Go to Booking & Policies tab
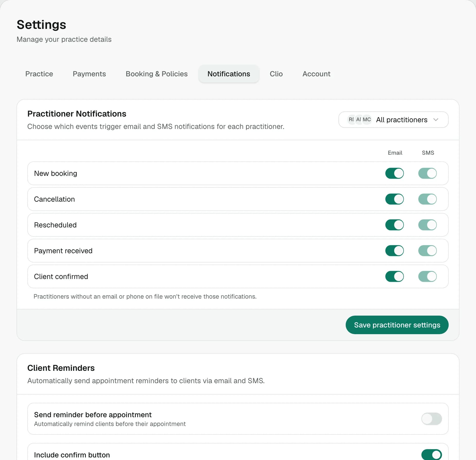The width and height of the screenshot is (476, 460). pos(157,74)
